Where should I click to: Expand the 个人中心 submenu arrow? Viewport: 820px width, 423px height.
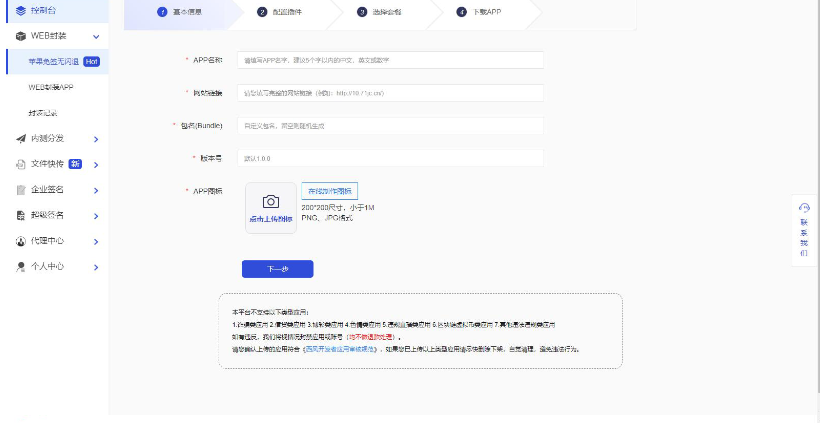point(96,267)
